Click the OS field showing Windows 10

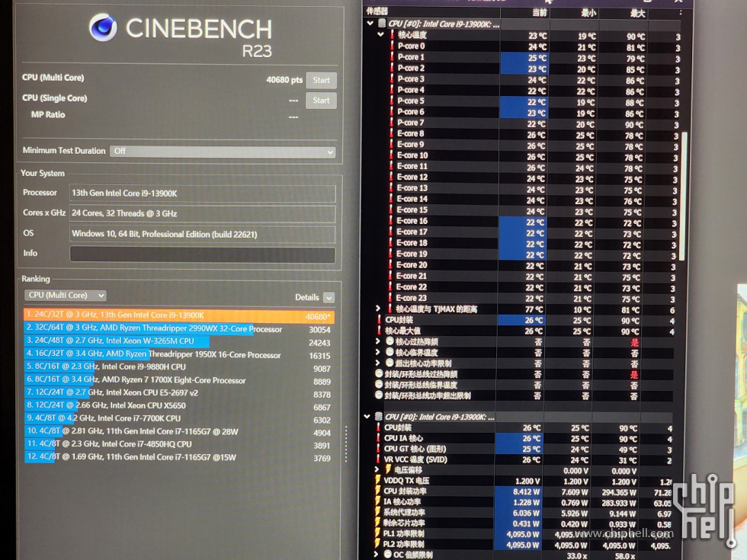203,235
